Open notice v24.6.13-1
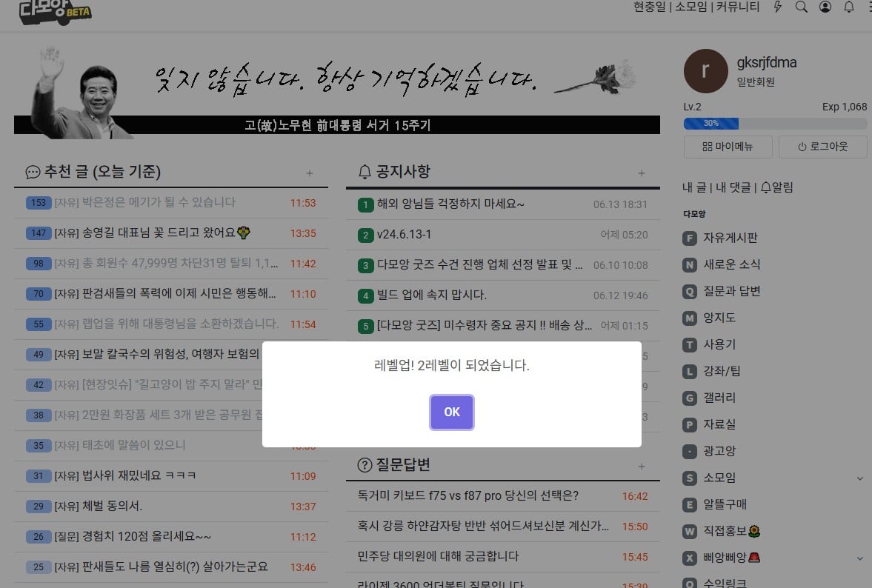Image resolution: width=872 pixels, height=588 pixels. pos(404,235)
